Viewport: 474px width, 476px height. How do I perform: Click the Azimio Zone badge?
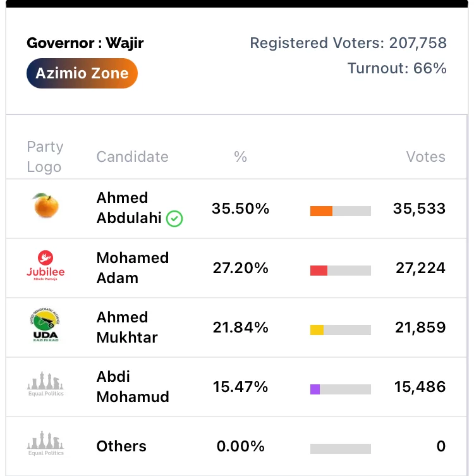pyautogui.click(x=82, y=73)
